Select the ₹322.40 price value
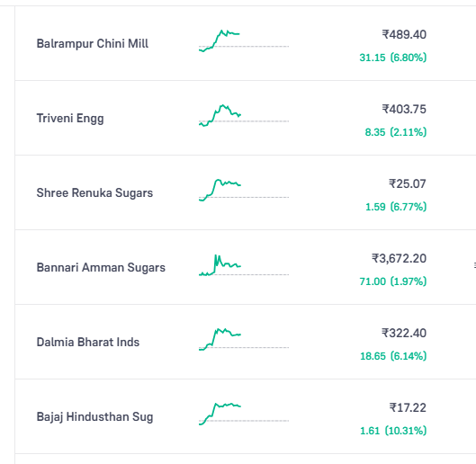 (x=404, y=334)
